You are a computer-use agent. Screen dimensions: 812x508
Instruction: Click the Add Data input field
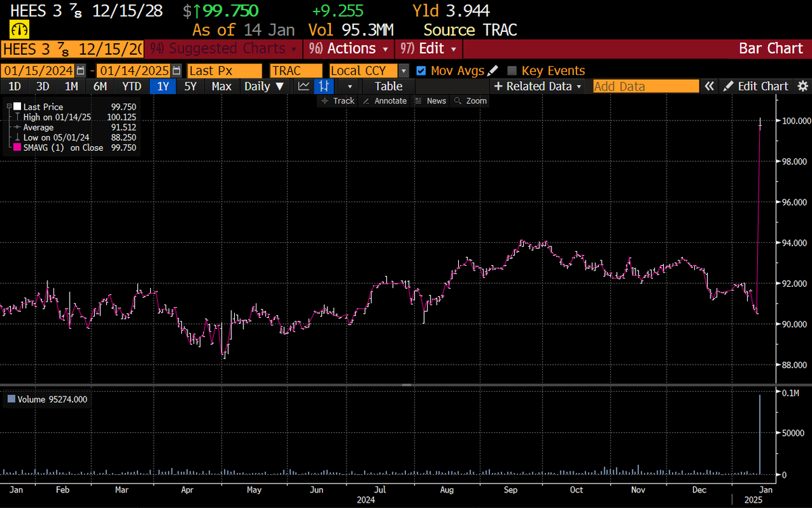[x=646, y=86]
